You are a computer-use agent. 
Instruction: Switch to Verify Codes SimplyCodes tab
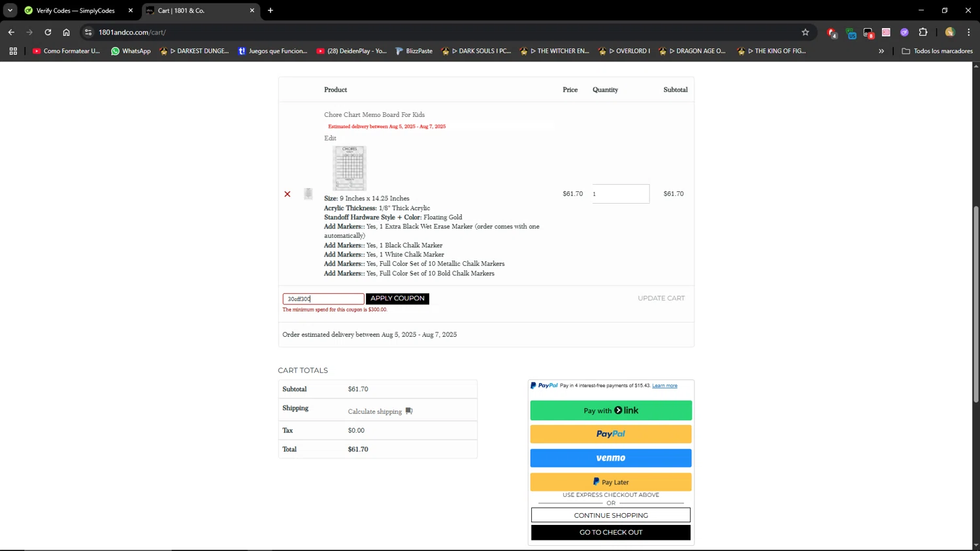click(78, 10)
